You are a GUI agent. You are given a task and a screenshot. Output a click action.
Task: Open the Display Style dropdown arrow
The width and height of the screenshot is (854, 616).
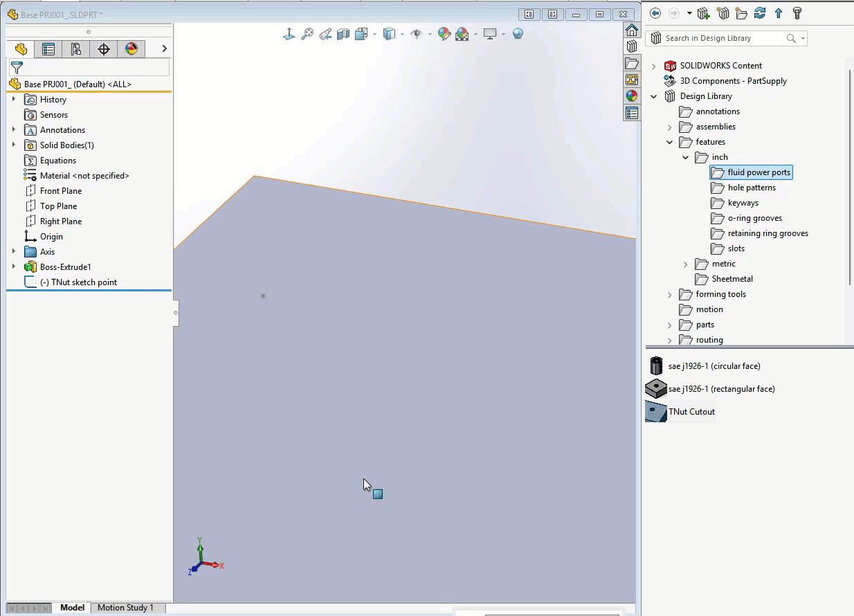[401, 34]
